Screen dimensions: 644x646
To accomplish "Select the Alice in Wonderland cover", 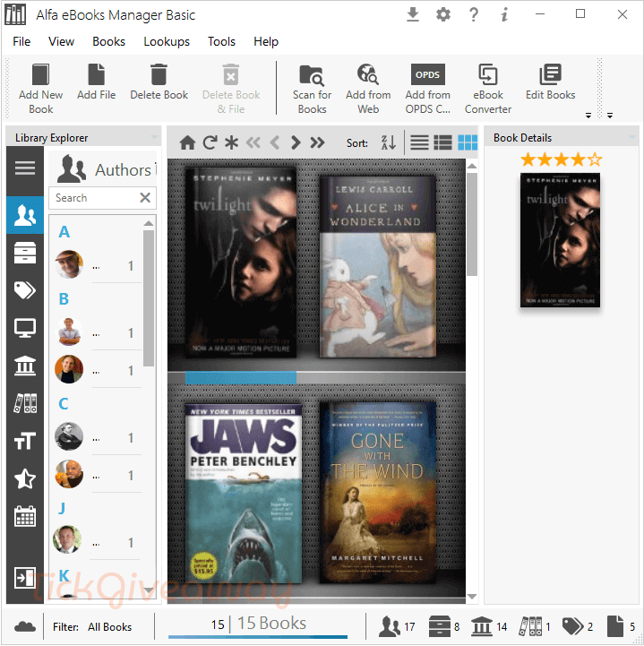I will (378, 267).
